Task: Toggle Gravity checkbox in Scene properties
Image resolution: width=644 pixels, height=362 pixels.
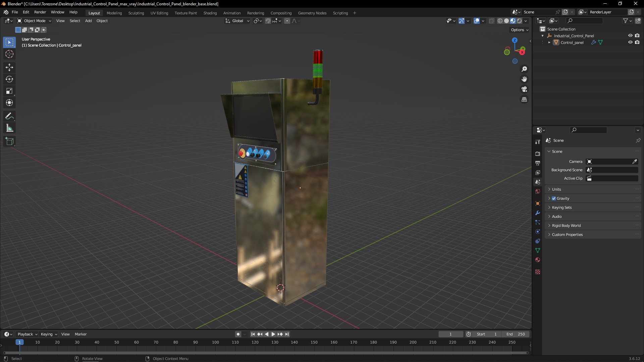Action: [x=554, y=198]
